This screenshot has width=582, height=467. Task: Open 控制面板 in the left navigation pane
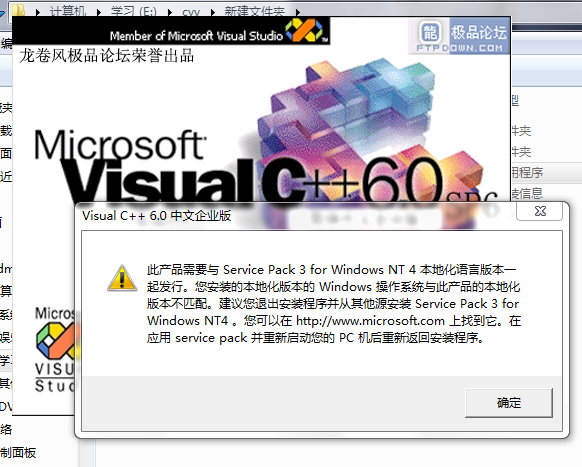18,453
